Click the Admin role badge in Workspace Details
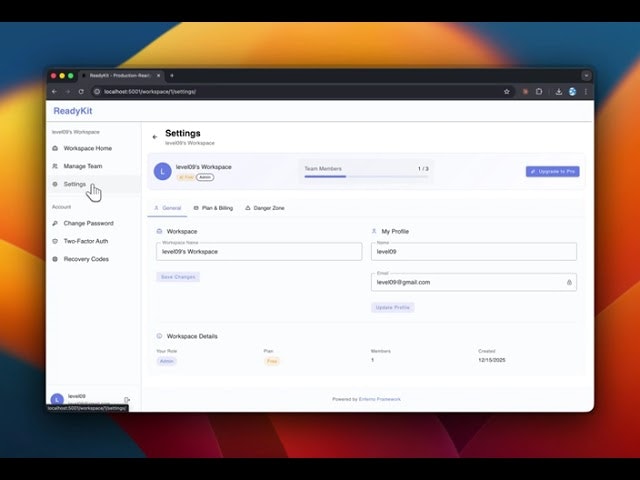The width and height of the screenshot is (640, 480). 167,361
